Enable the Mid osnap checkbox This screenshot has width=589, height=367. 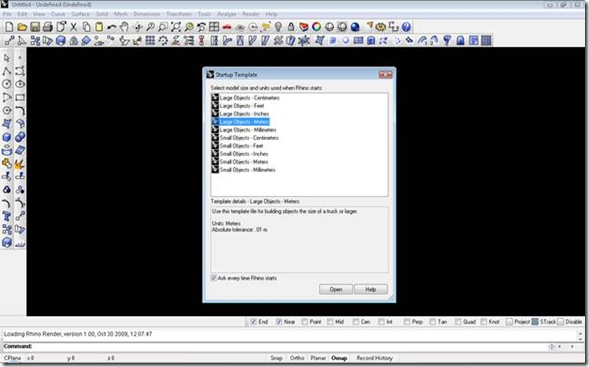coord(330,322)
